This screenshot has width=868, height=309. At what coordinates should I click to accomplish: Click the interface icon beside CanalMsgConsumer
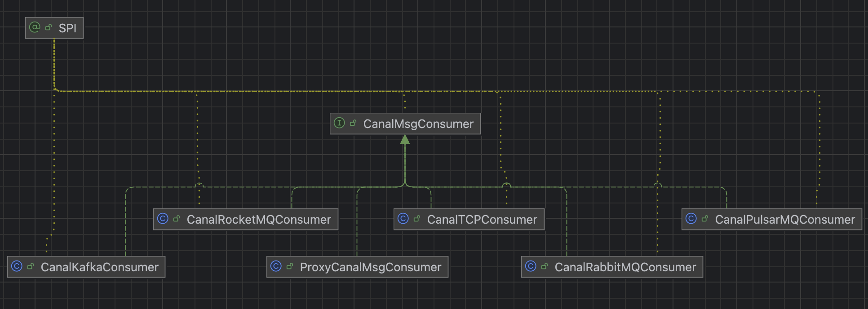[x=339, y=123]
